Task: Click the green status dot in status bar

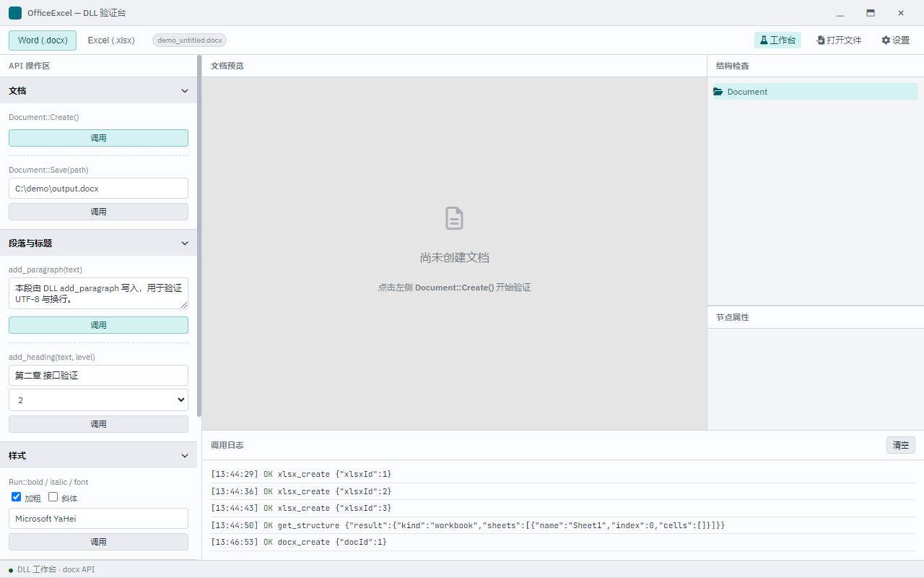Action: 11,570
